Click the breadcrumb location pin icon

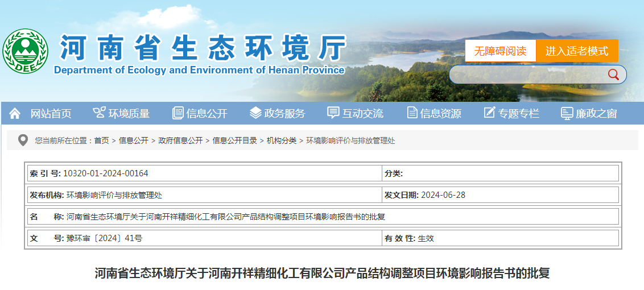tap(23, 140)
